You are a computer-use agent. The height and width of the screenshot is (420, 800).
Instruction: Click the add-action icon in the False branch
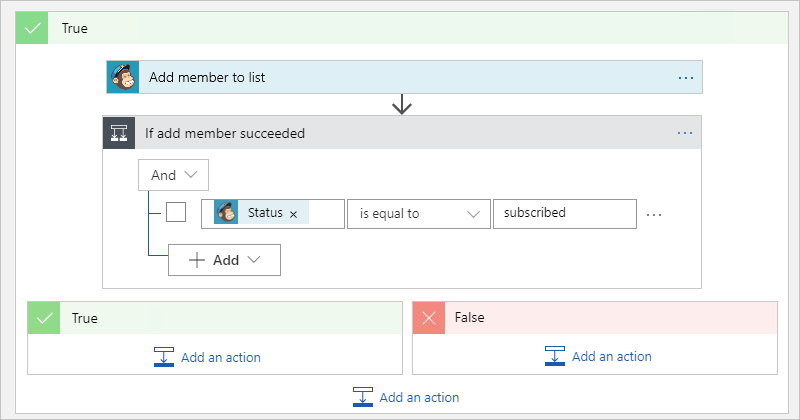click(555, 356)
